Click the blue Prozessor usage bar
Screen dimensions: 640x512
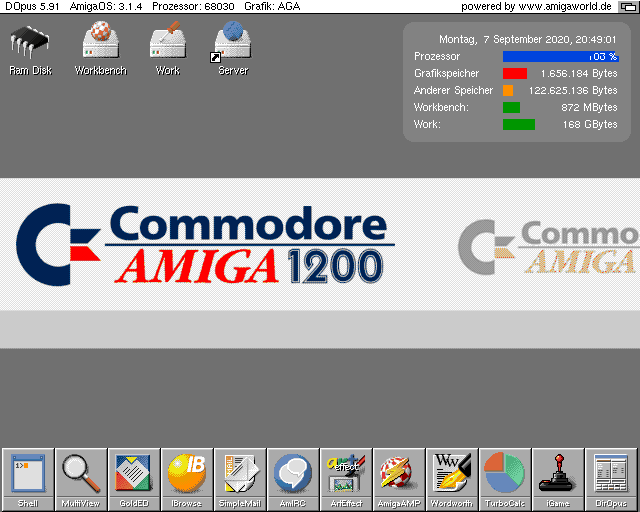[561, 56]
